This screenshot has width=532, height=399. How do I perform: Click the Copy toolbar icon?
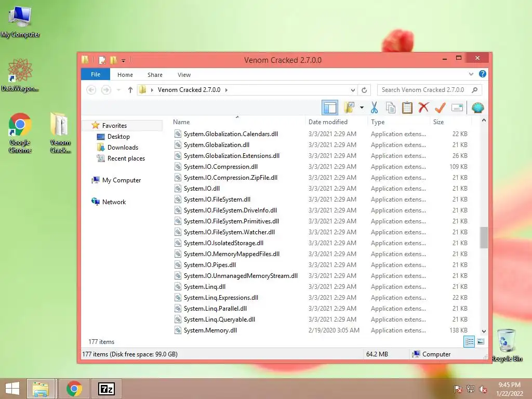click(391, 108)
